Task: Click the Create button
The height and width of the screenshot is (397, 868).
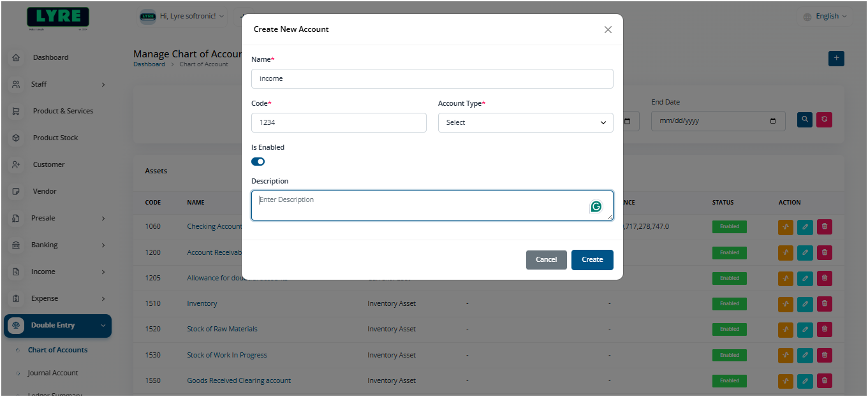Action: tap(592, 259)
